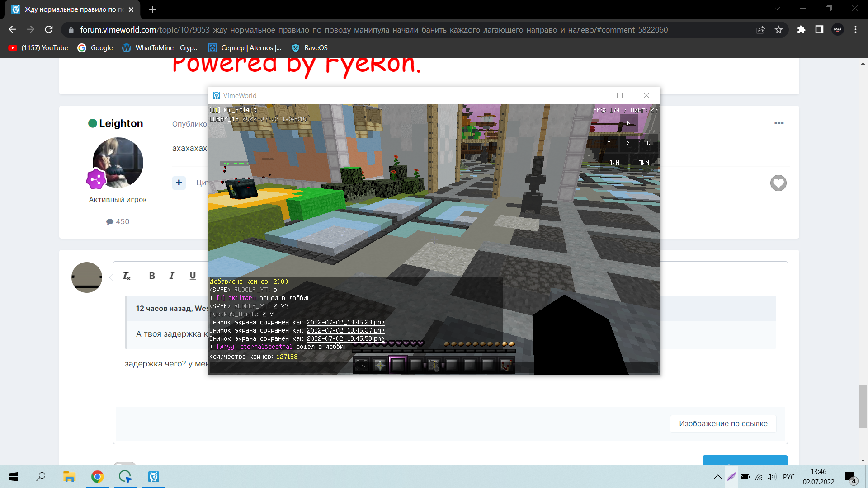Open Leighton's 450 posts count
Image resolution: width=868 pixels, height=488 pixels.
118,221
